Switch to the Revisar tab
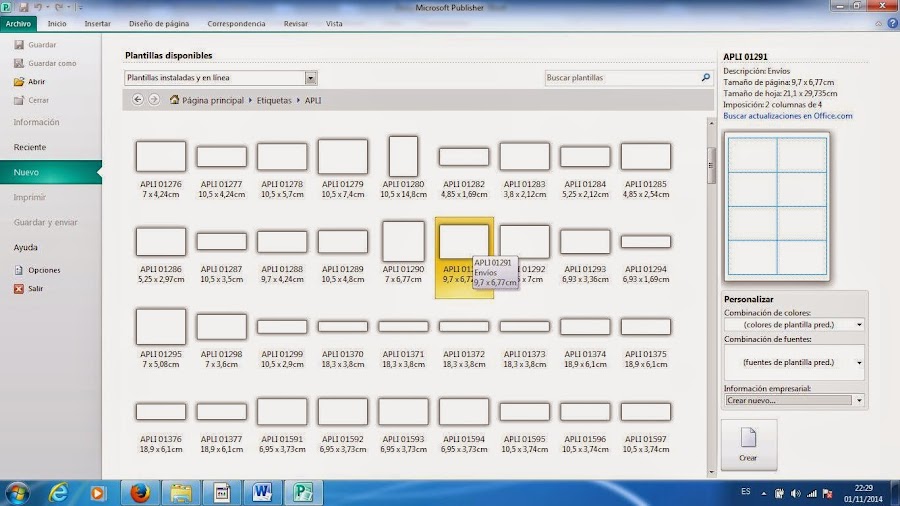The height and width of the screenshot is (506, 900). click(296, 24)
